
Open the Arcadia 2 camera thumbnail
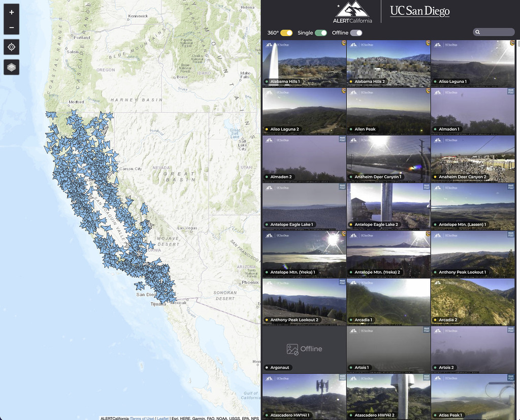(x=472, y=301)
